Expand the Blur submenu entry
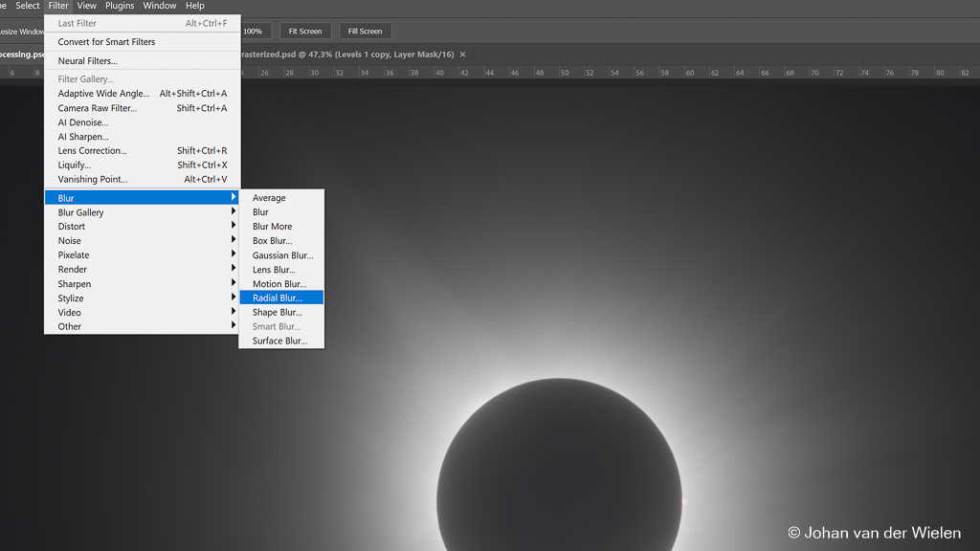The image size is (980, 551). click(x=143, y=198)
